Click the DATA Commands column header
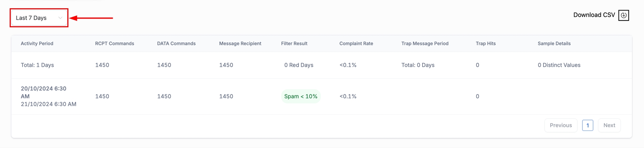 point(176,43)
